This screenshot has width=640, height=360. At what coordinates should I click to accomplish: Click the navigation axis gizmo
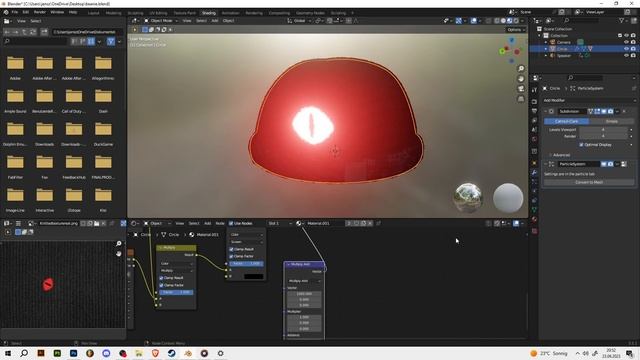[x=510, y=50]
